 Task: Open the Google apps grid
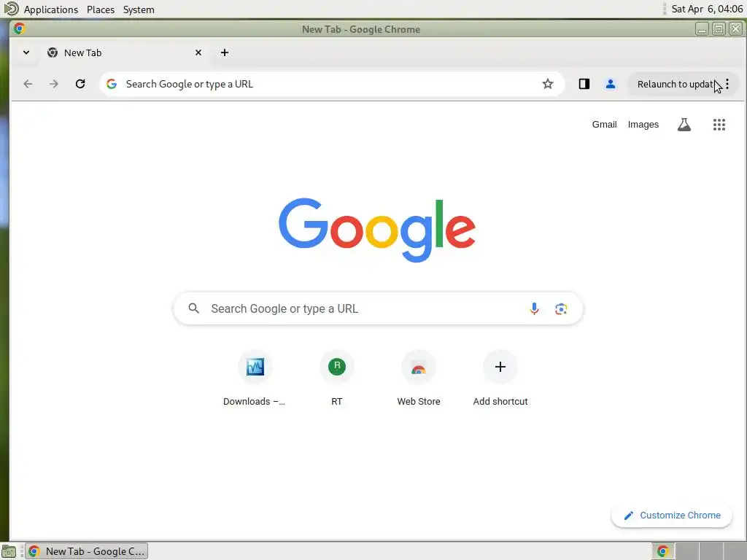point(719,125)
